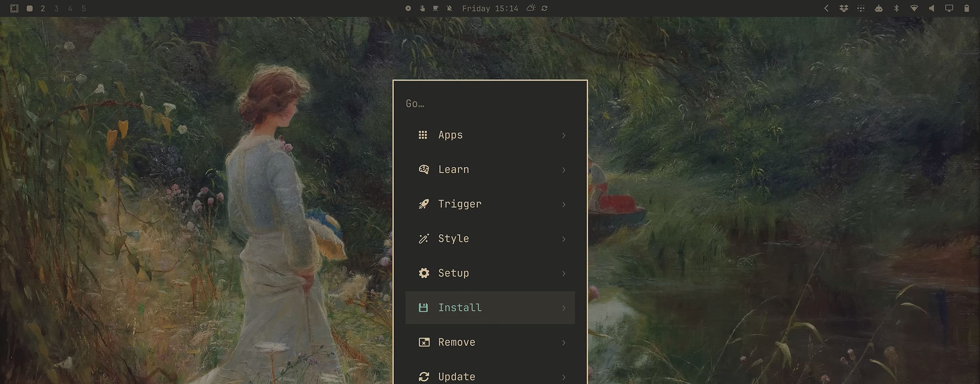Click the Apps grid icon
The width and height of the screenshot is (980, 384).
coord(423,135)
